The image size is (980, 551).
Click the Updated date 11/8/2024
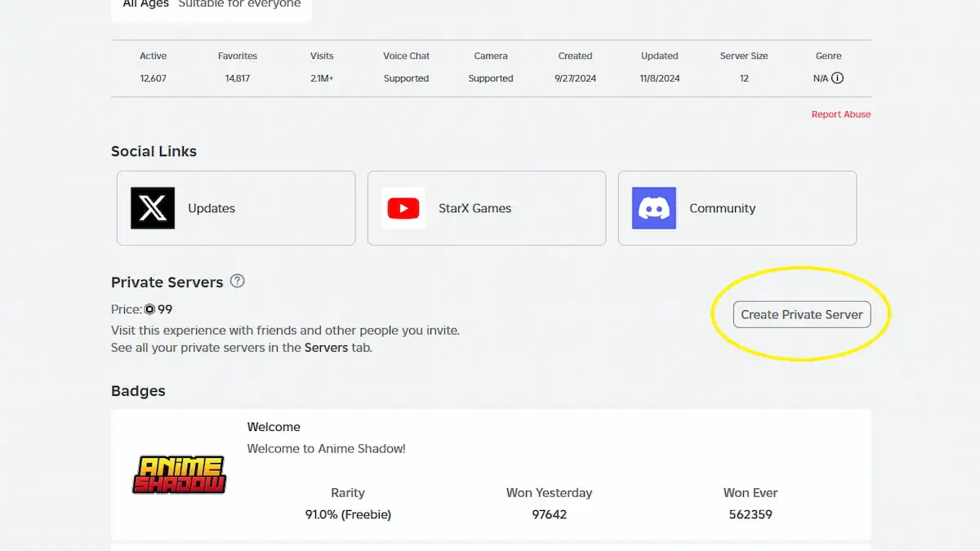tap(660, 78)
